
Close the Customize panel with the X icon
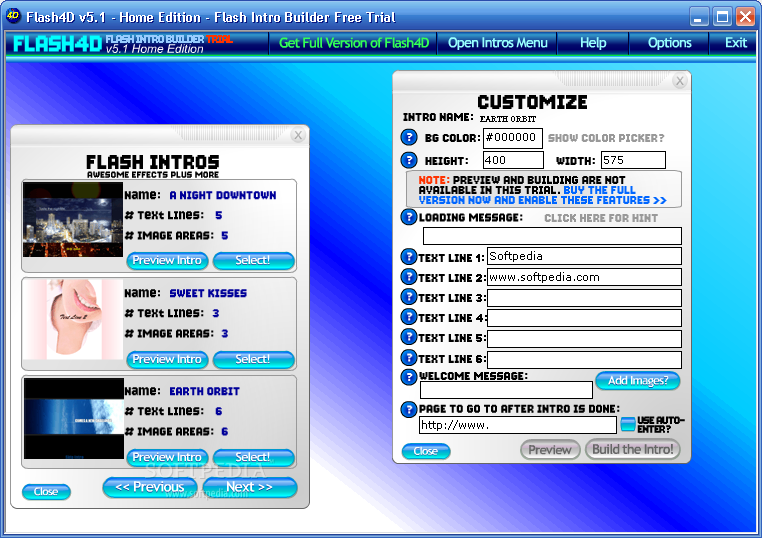pyautogui.click(x=680, y=81)
